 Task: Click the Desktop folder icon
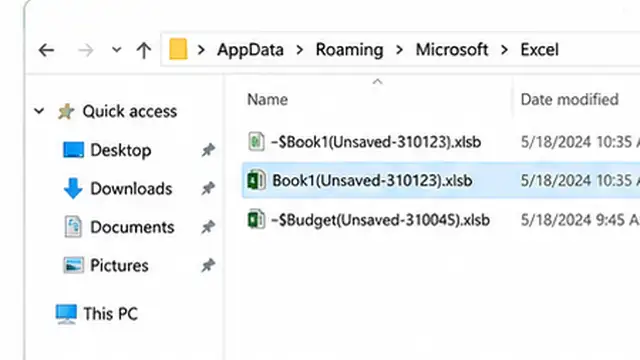click(73, 150)
